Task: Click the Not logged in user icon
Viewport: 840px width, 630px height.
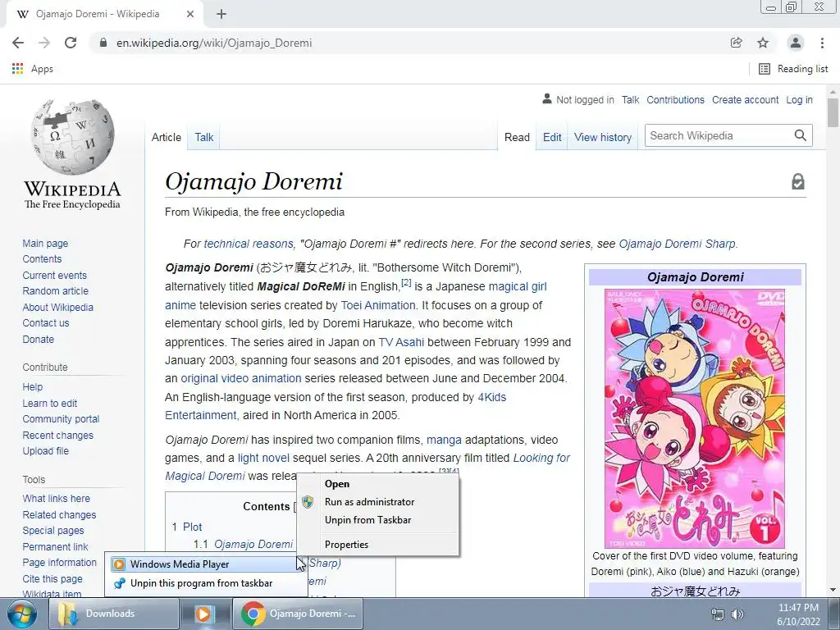Action: point(547,99)
